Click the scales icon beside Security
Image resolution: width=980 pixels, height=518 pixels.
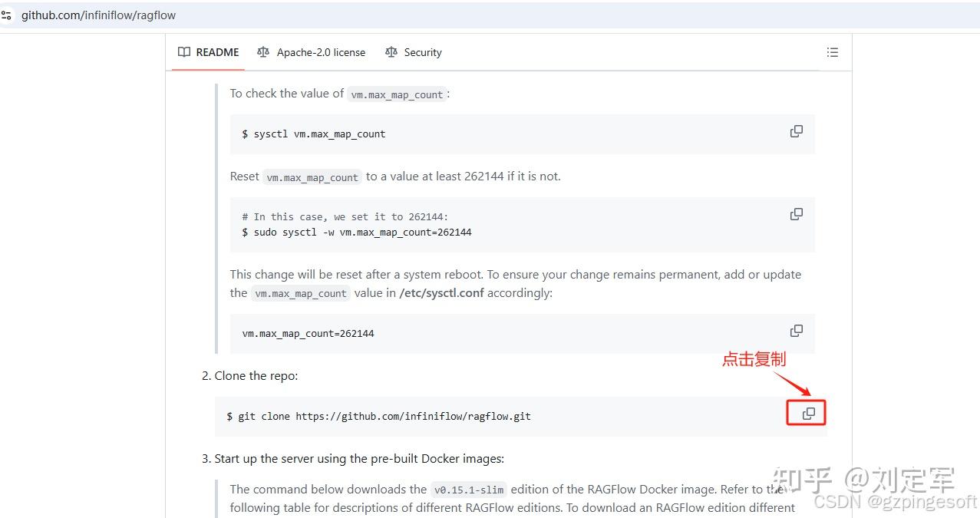(391, 52)
